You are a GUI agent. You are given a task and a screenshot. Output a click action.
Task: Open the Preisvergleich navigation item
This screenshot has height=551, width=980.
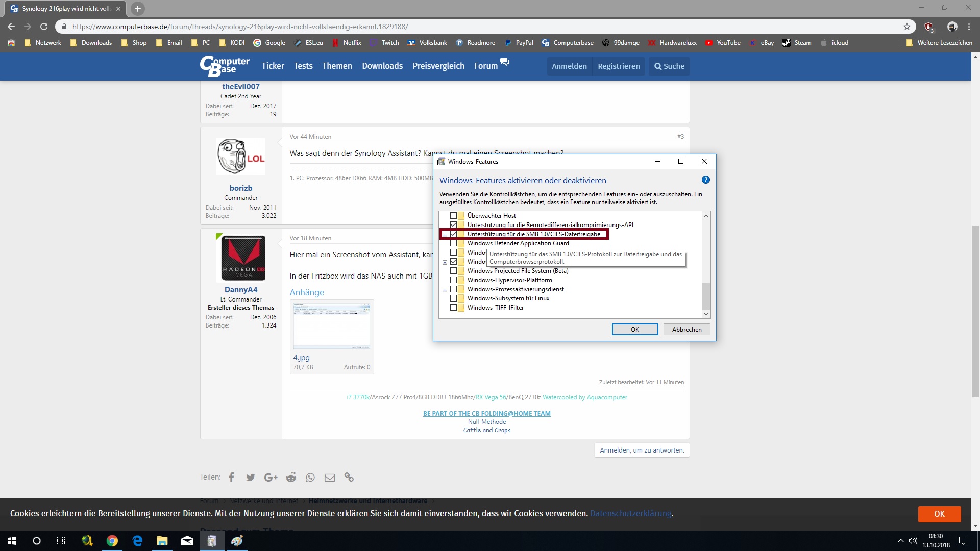point(438,66)
